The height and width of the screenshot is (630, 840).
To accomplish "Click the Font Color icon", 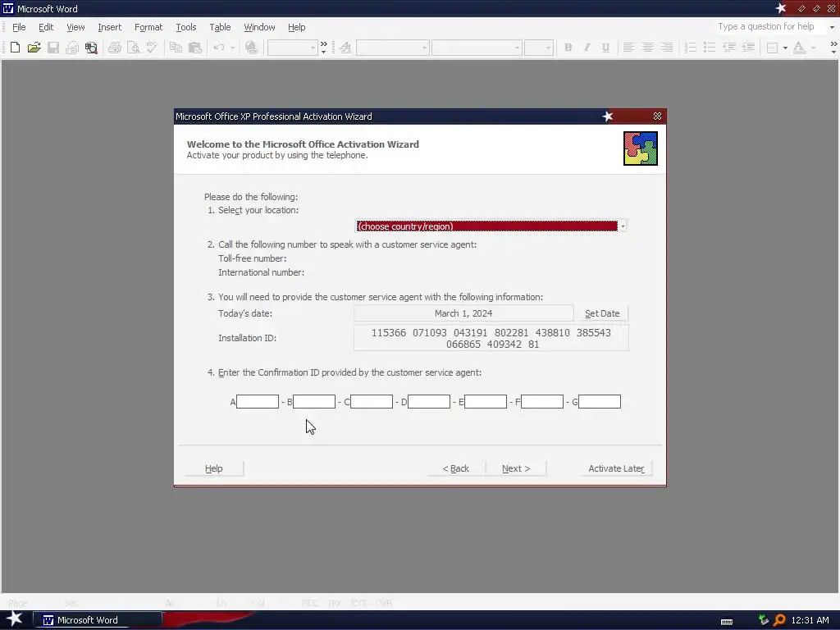I will click(799, 48).
